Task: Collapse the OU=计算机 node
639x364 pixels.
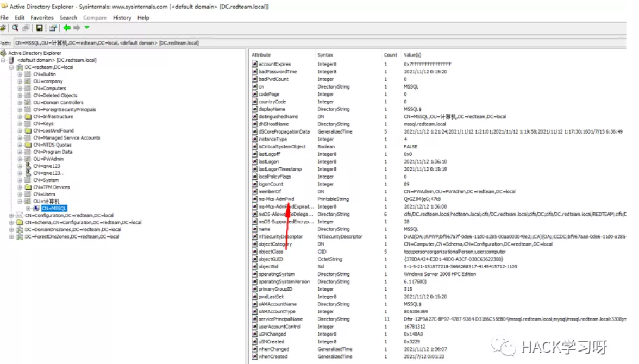Action: coord(20,202)
